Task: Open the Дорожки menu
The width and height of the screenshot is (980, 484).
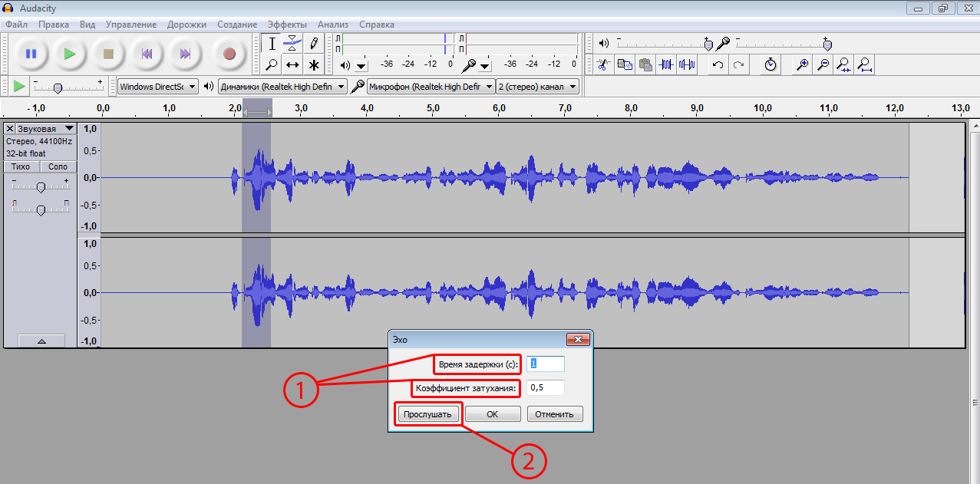Action: 187,25
